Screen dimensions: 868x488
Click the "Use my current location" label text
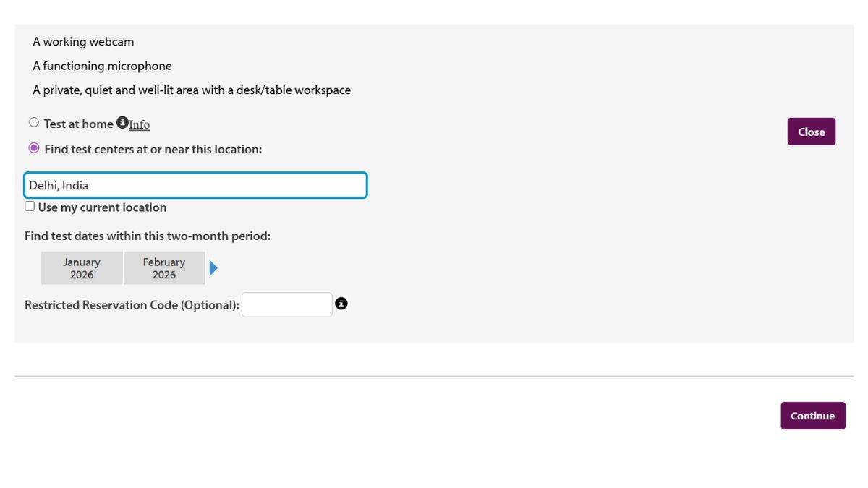click(x=102, y=207)
